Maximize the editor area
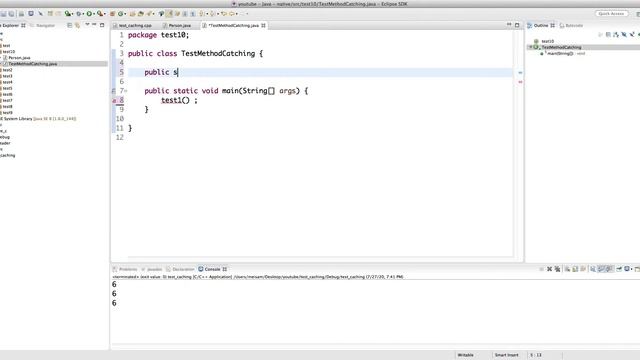640x360 pixels. [x=517, y=25]
